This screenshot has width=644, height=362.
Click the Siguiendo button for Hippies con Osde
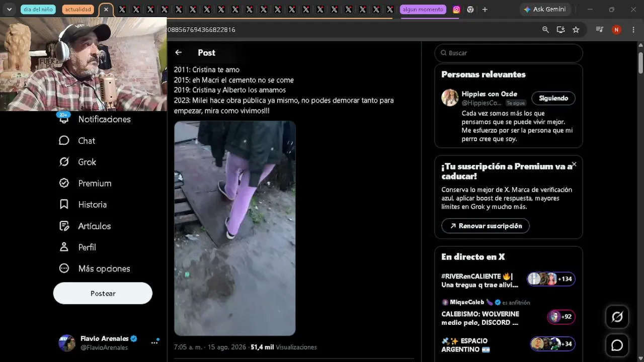tap(553, 98)
